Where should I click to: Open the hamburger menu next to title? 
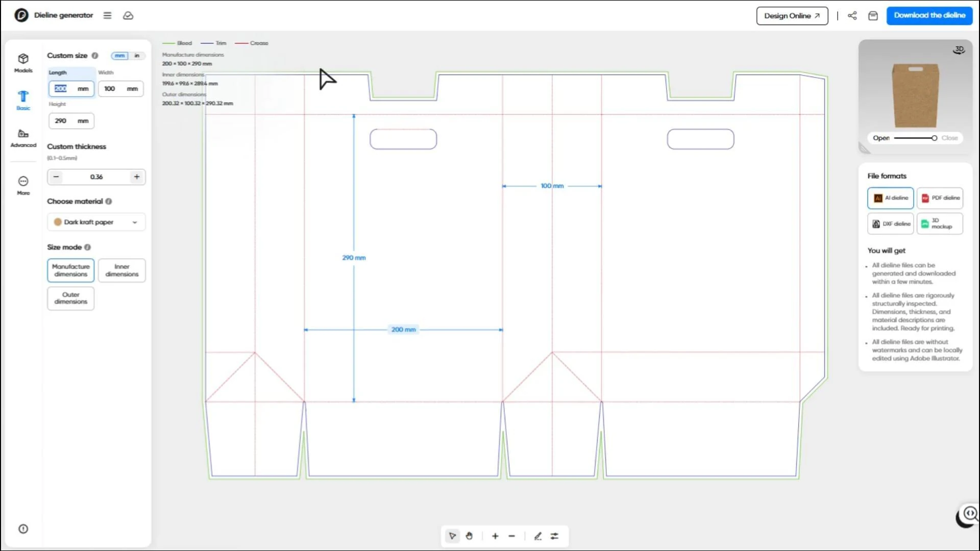click(107, 15)
